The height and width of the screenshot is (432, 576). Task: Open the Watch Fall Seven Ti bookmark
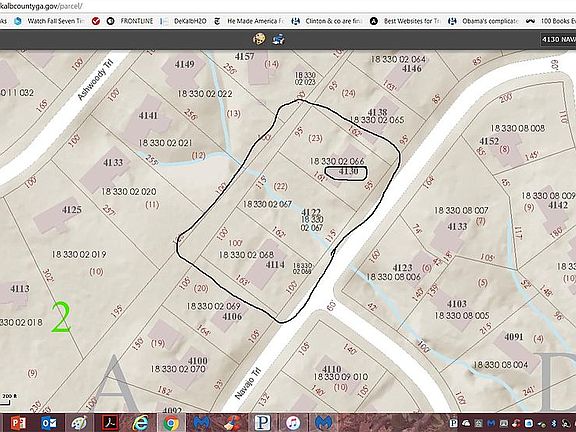[x=50, y=21]
